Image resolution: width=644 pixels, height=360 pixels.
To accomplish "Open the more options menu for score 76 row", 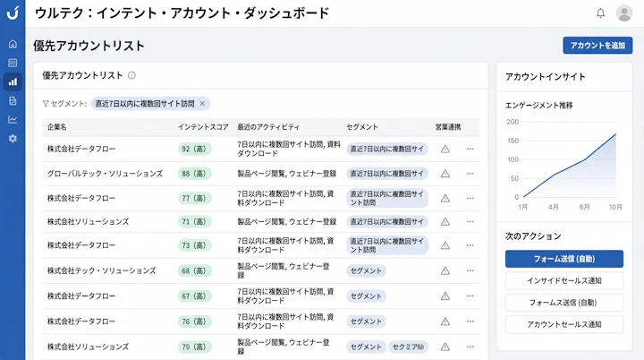I will pyautogui.click(x=470, y=321).
